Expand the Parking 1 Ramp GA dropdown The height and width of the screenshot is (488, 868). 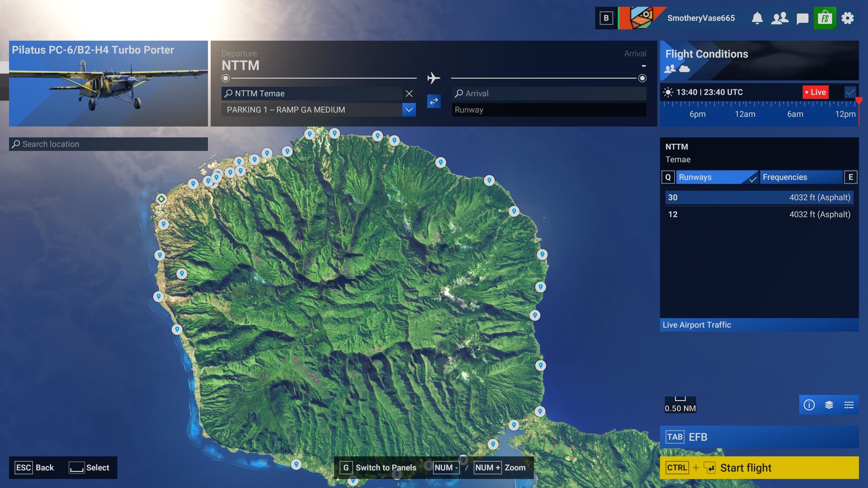click(x=409, y=110)
